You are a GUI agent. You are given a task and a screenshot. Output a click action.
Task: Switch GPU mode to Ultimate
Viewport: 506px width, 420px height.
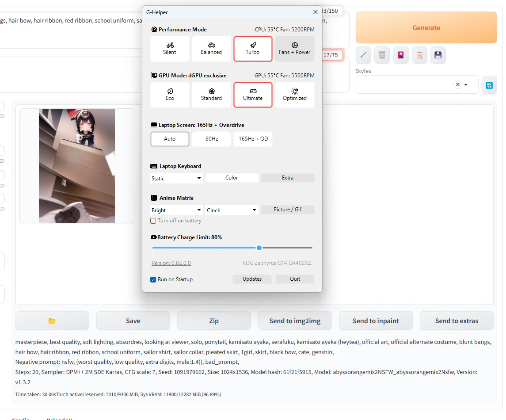coord(253,95)
